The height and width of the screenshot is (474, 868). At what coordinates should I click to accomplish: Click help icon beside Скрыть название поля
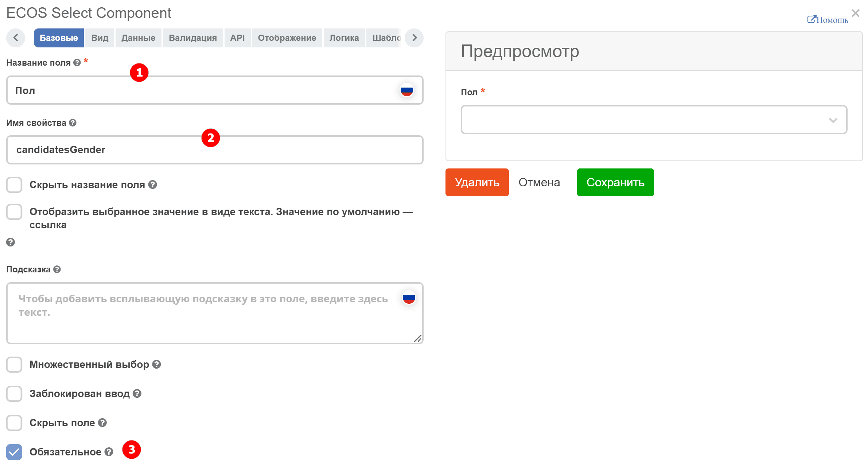[153, 185]
